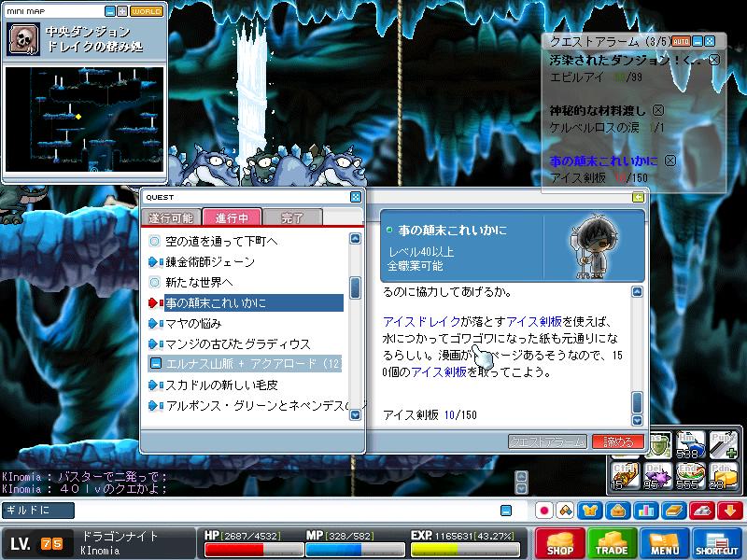The width and height of the screenshot is (747, 560).
Task: Use the End quick slot salad (555)
Action: tap(690, 475)
